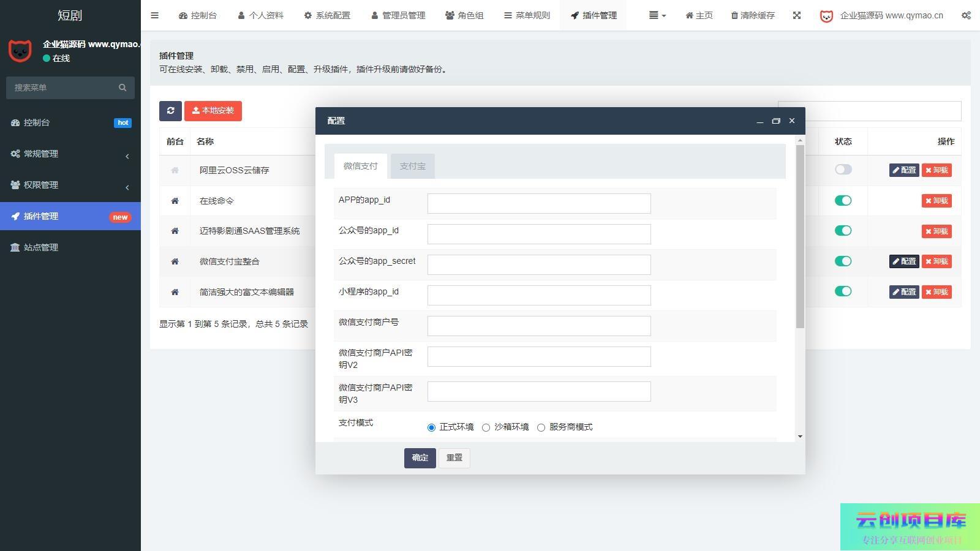Click the fullscreen expand icon in the top bar
The image size is (980, 551).
point(796,15)
